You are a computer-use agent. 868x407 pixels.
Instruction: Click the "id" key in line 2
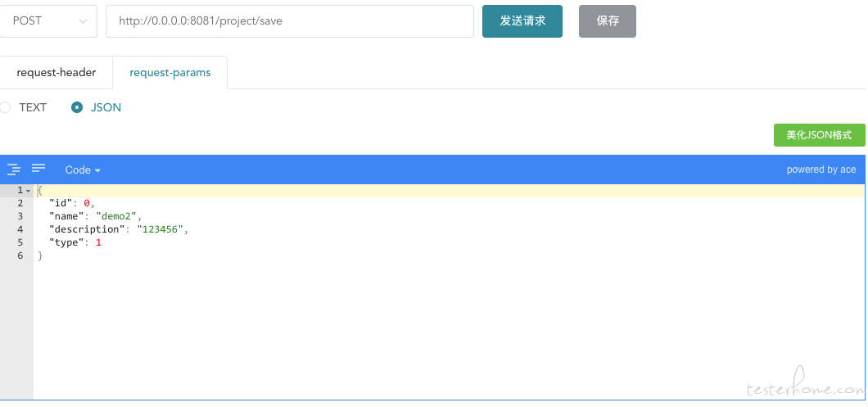(61, 203)
